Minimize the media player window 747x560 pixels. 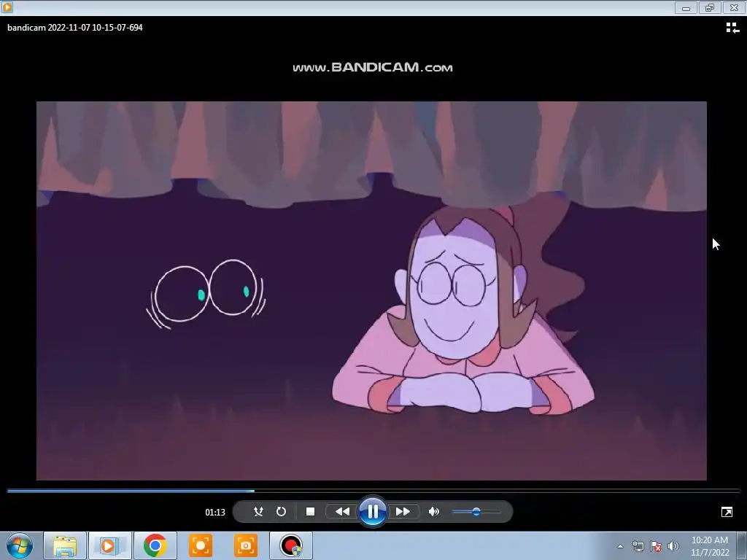point(686,7)
